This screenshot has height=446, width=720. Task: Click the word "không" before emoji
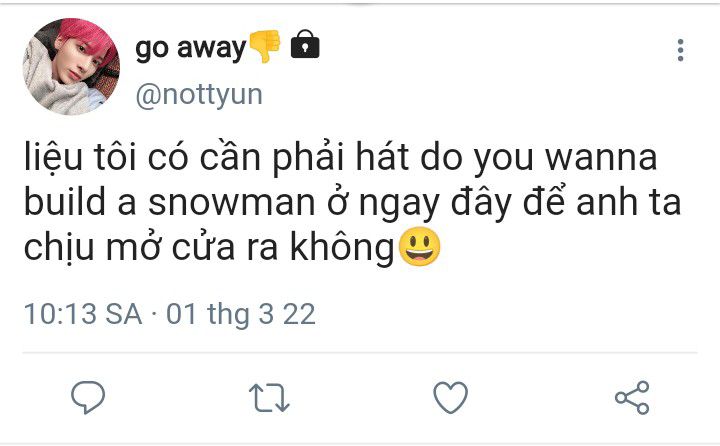click(342, 248)
